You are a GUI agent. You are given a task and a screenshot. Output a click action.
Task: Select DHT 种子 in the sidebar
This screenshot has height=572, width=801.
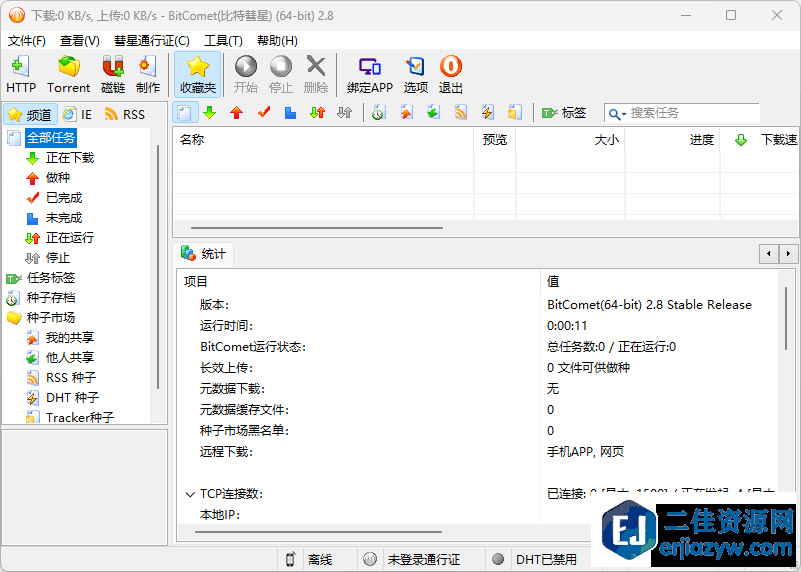tap(72, 397)
